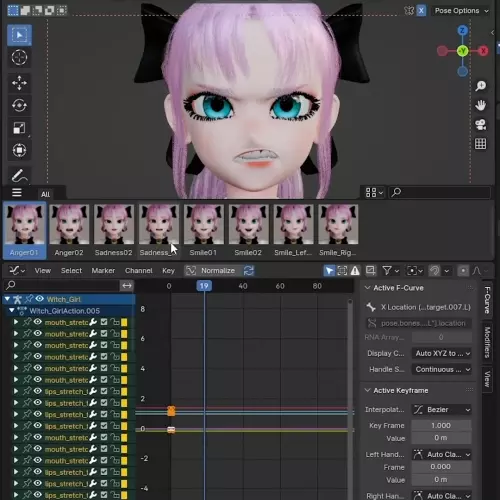Click the proportional editing falloff curve icon
The image size is (500, 500).
(476, 271)
